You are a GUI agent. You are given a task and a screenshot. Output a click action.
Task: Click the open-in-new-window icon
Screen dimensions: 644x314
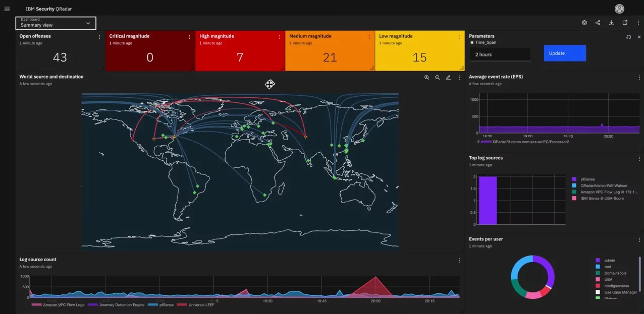point(625,23)
